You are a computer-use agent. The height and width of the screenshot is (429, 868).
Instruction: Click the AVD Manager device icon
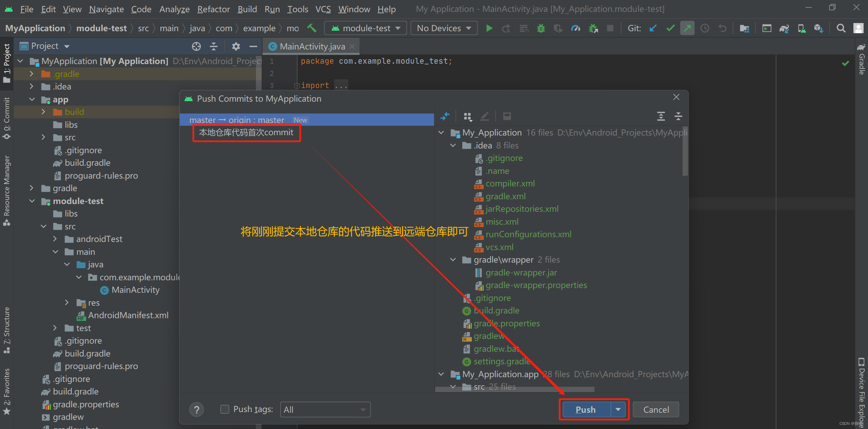[x=802, y=28]
